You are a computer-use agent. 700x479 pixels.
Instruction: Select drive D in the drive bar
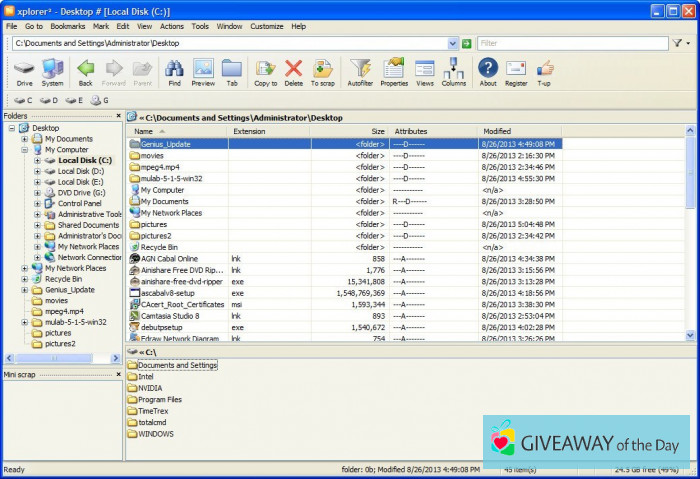(x=49, y=101)
